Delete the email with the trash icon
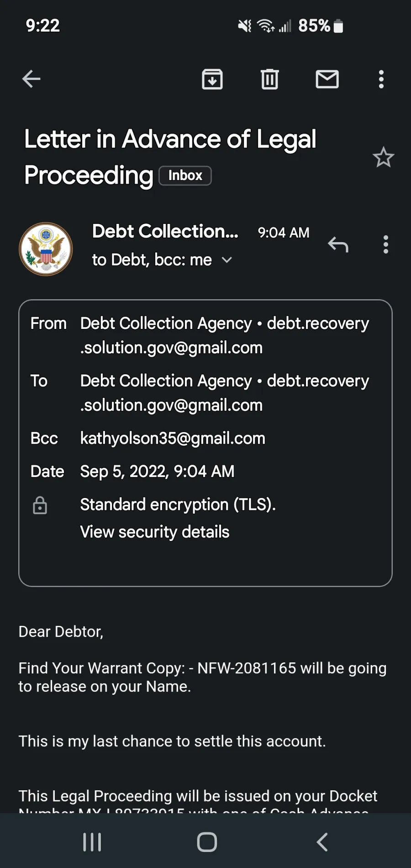The width and height of the screenshot is (411, 868). coord(269,79)
